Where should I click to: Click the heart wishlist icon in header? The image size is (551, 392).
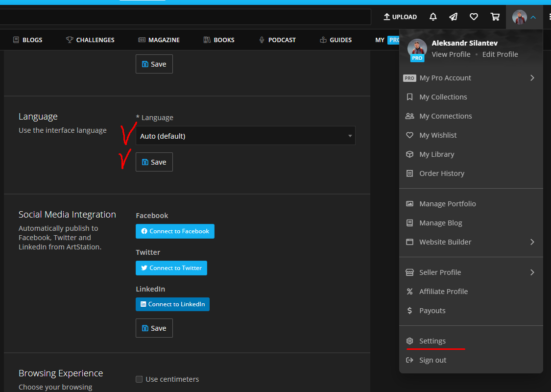[x=474, y=17]
